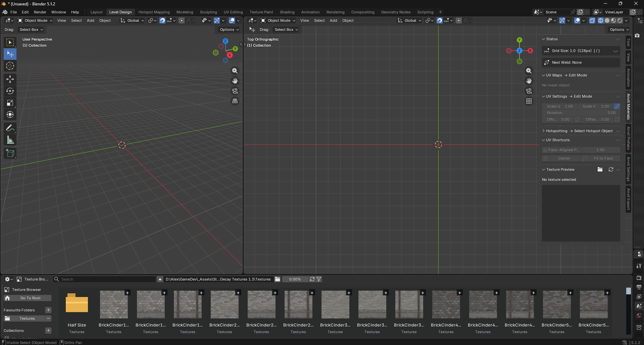Viewport: 644px width, 345px height.
Task: Select the Annotate tool
Action: click(10, 128)
